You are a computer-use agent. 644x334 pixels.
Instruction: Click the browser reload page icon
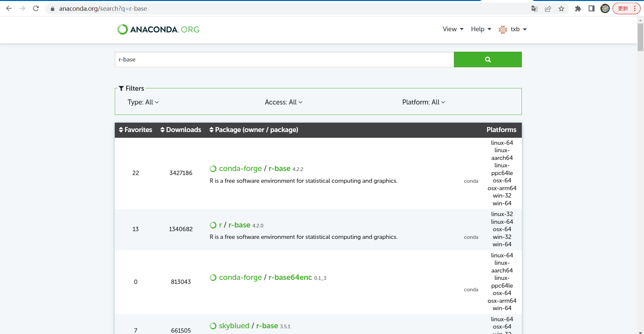coord(36,8)
